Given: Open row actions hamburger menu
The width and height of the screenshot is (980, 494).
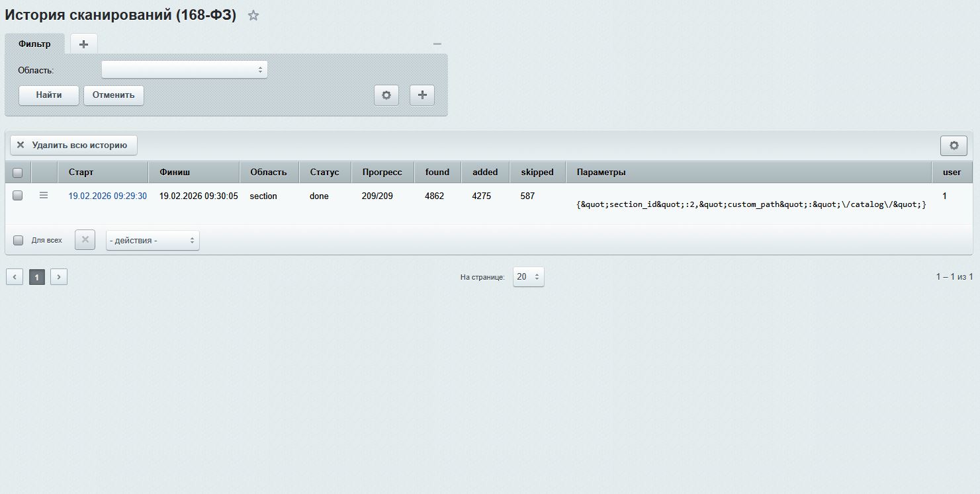Looking at the screenshot, I should (44, 196).
